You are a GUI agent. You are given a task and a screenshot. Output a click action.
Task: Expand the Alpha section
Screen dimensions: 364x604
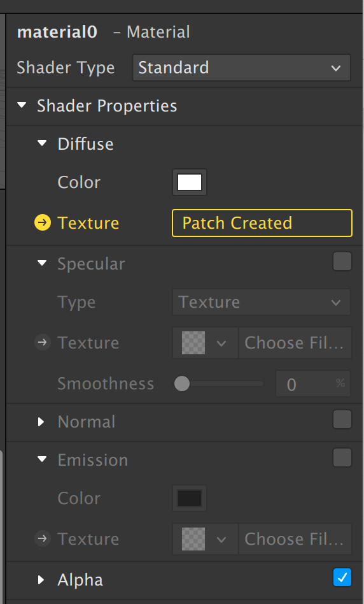tap(41, 580)
